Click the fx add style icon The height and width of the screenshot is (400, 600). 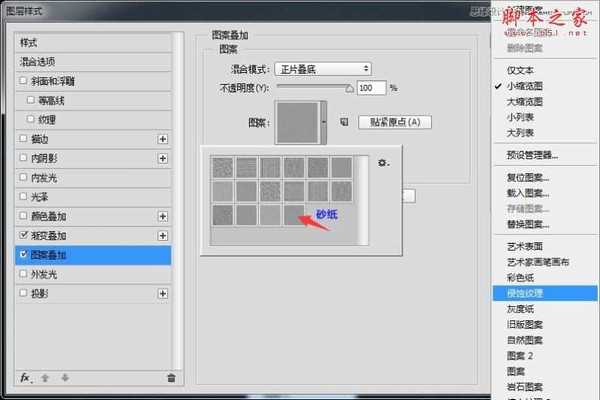point(25,378)
